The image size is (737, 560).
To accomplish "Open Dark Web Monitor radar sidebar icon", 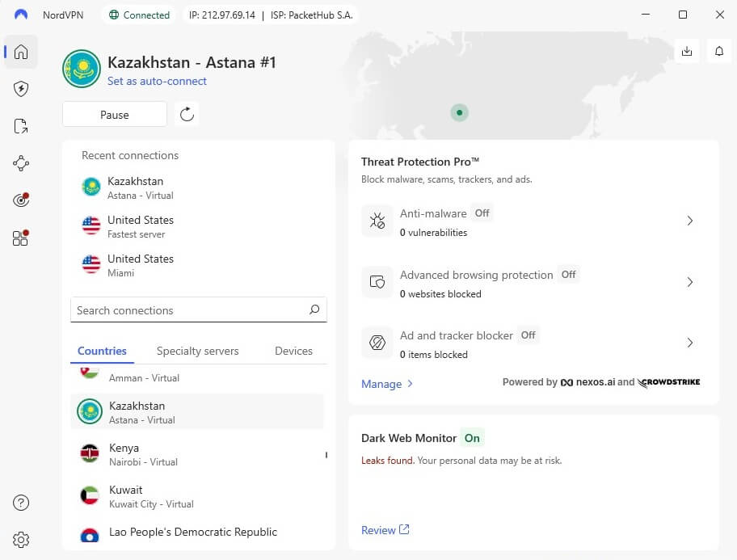I will [x=21, y=200].
